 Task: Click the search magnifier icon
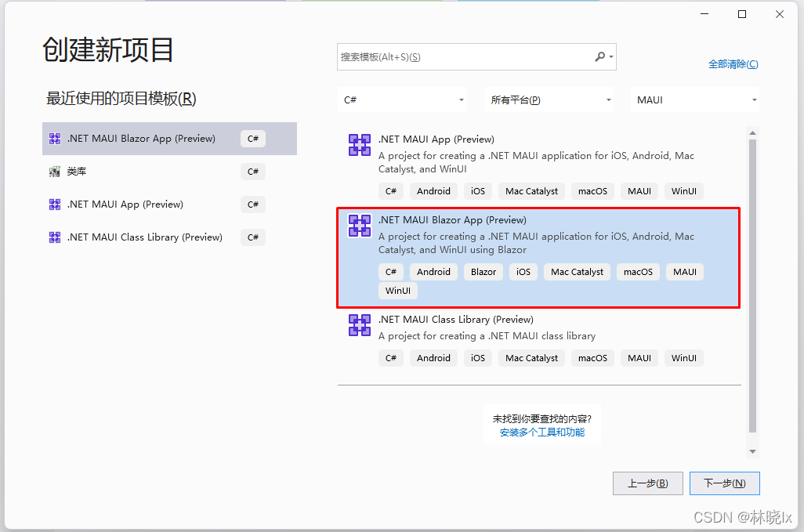600,57
